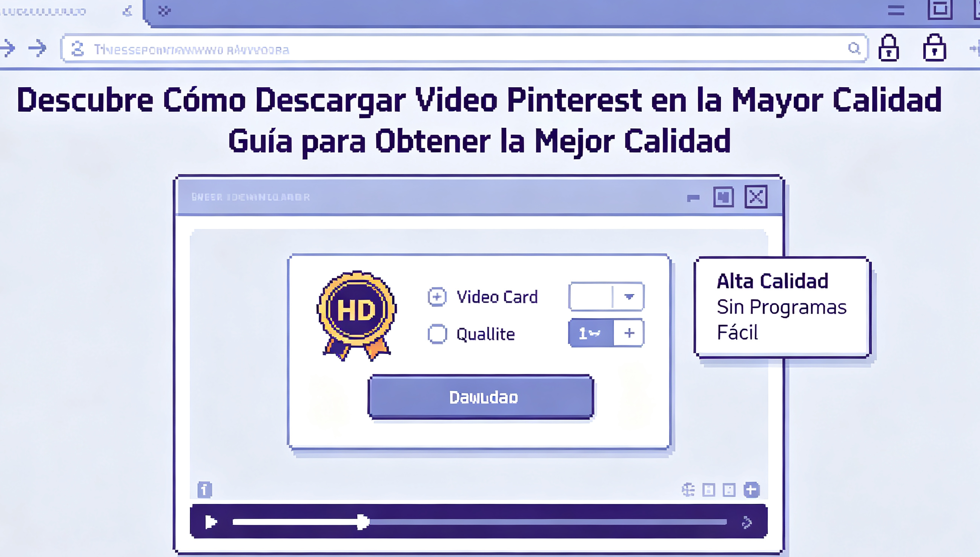Viewport: 980px width, 557px height.
Task: Open the Video Card dropdown arrow
Action: click(628, 297)
